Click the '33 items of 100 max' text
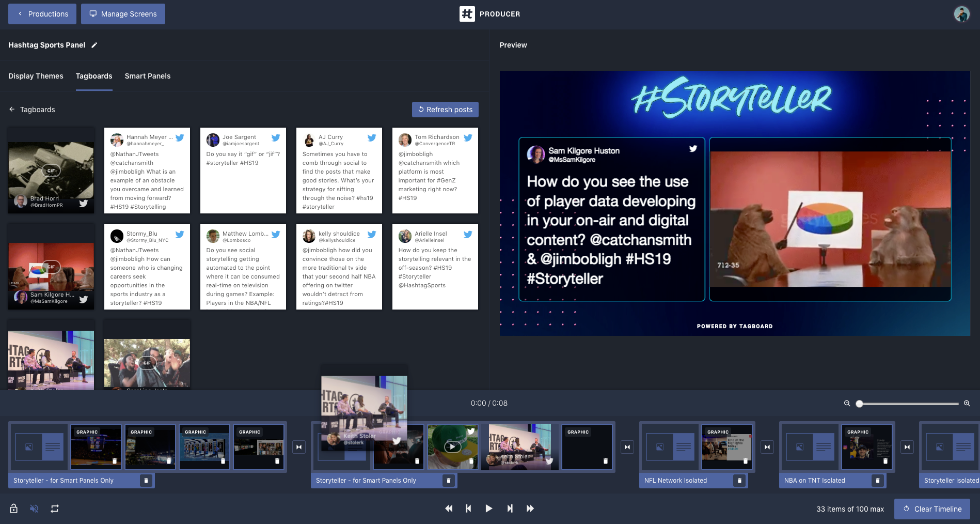 [x=850, y=509]
